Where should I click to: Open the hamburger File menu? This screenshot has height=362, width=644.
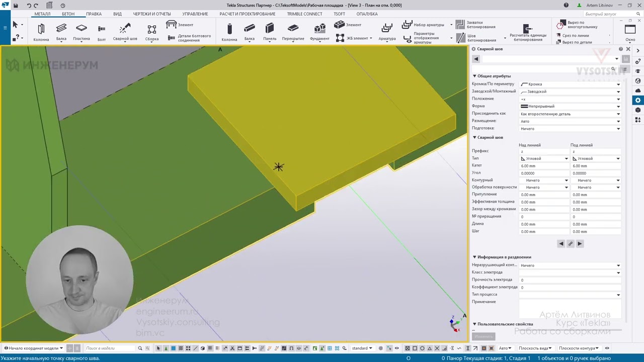coord(5,27)
